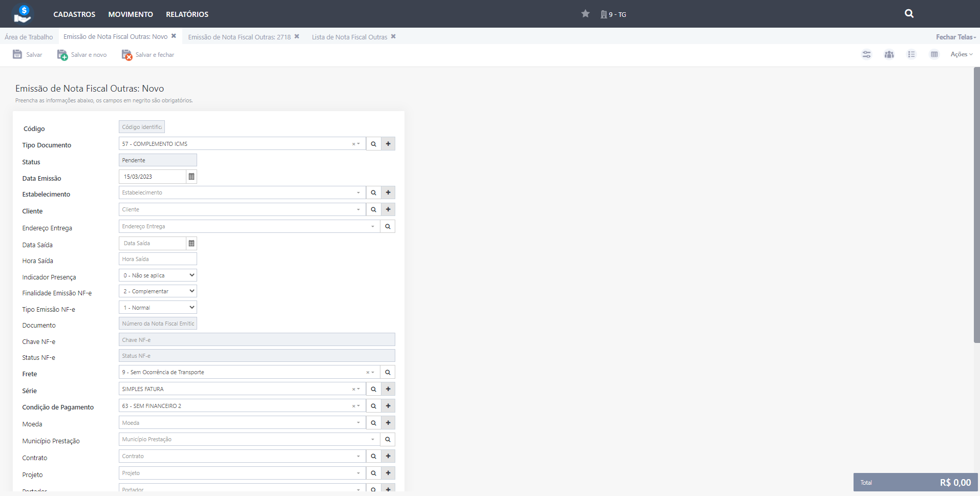Open Tipo Emissão NF-e select box
The image size is (980, 496).
tap(158, 308)
